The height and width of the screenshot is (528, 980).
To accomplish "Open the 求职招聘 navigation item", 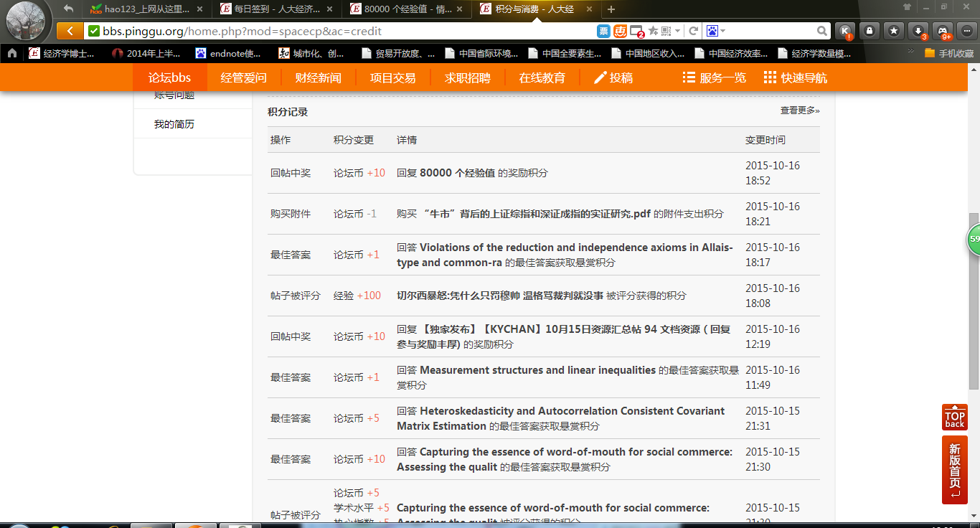I will click(x=468, y=78).
